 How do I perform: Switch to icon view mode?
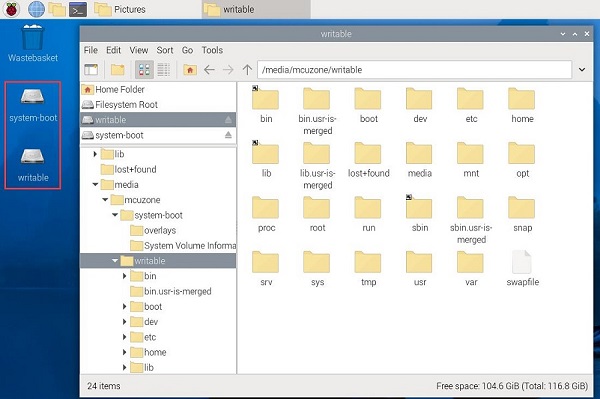coord(144,70)
